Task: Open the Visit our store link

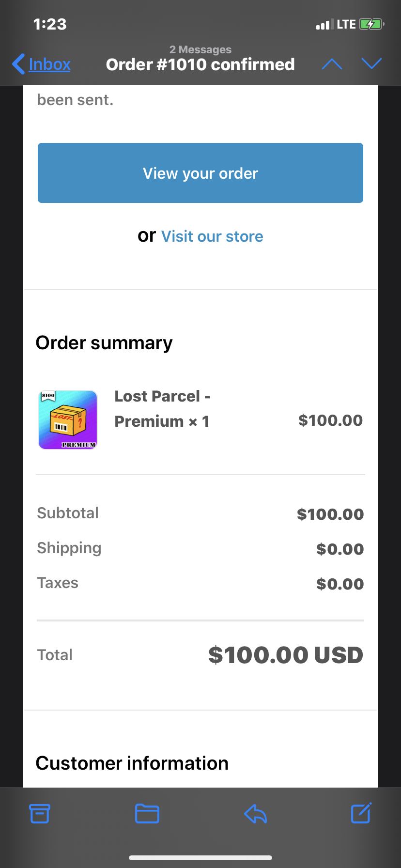Action: pyautogui.click(x=212, y=236)
